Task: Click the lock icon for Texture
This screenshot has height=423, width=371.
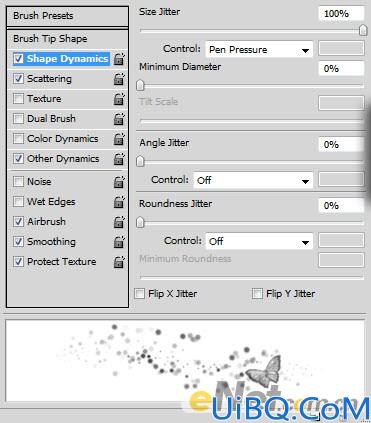Action: 119,99
